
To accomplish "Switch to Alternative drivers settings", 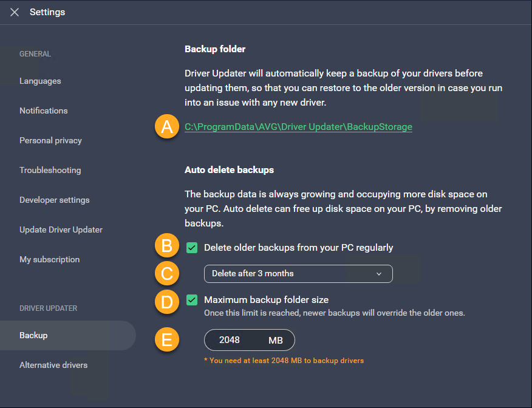I will [53, 365].
